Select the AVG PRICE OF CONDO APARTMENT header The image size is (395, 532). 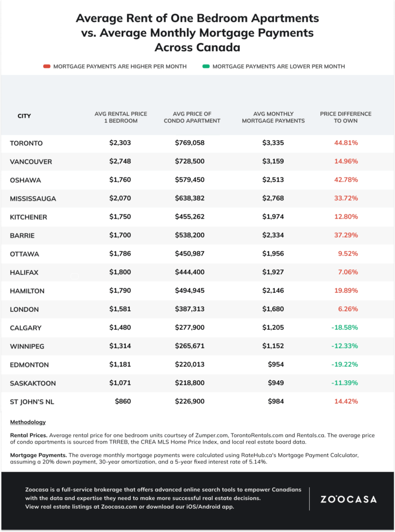pyautogui.click(x=192, y=117)
